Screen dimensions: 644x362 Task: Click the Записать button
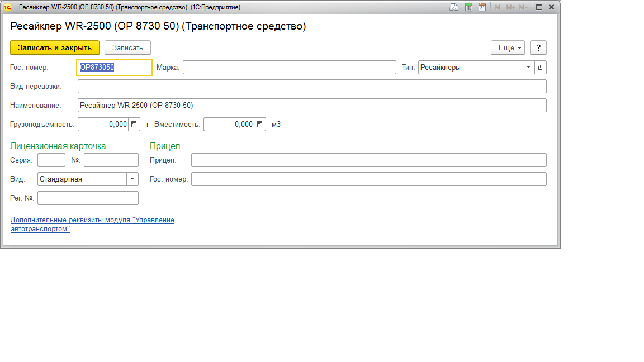click(x=127, y=48)
